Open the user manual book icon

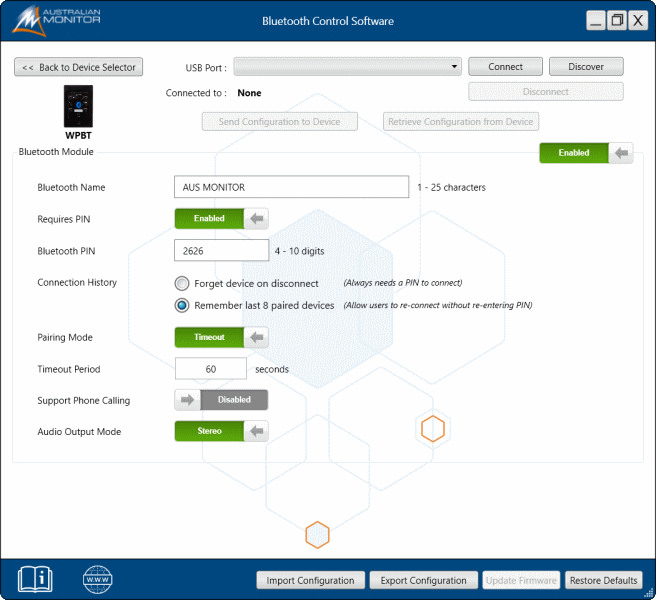click(35, 578)
